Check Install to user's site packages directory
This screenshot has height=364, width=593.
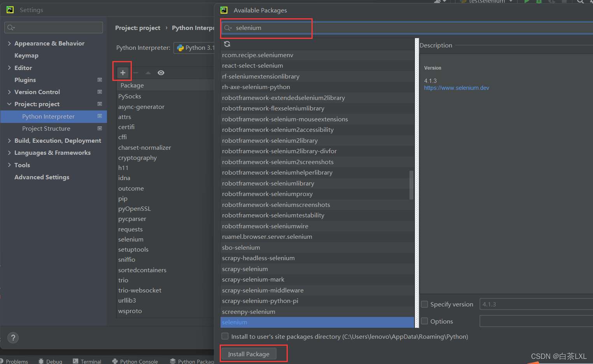point(225,336)
